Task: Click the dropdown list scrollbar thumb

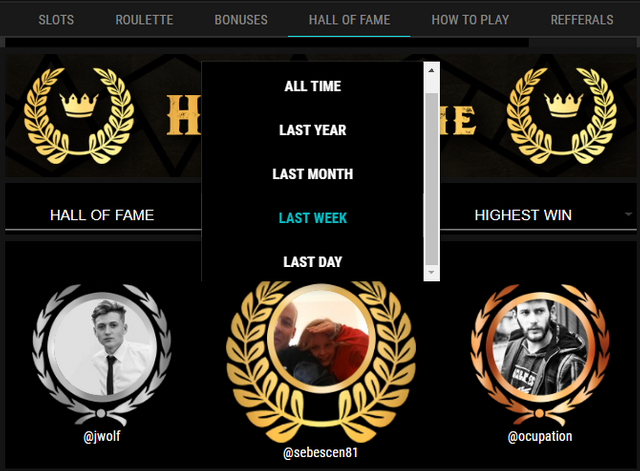Action: [431, 179]
